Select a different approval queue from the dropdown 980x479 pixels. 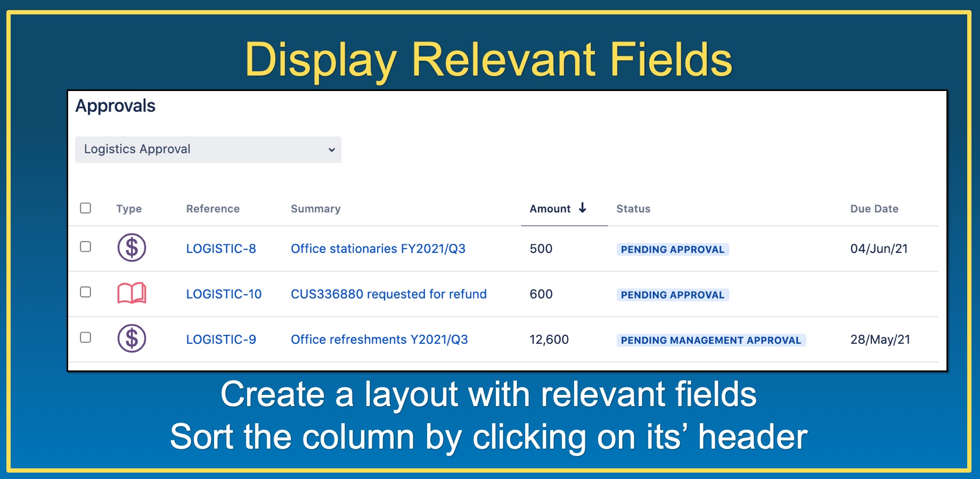208,150
